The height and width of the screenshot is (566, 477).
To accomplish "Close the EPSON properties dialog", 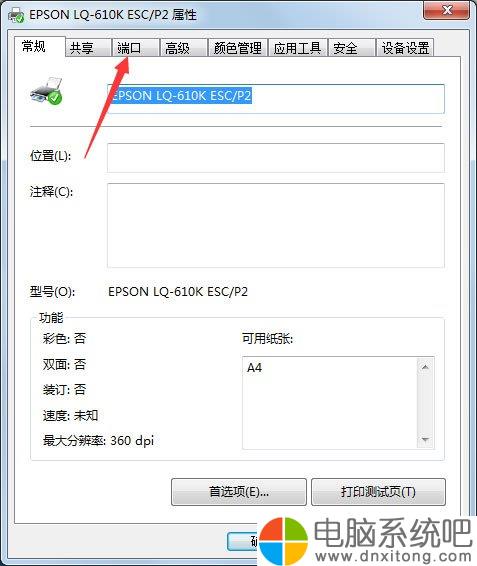I will [447, 10].
